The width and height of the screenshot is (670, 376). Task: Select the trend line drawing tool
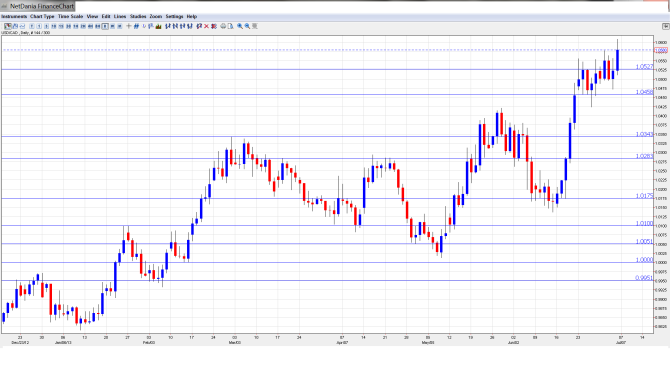click(x=136, y=26)
